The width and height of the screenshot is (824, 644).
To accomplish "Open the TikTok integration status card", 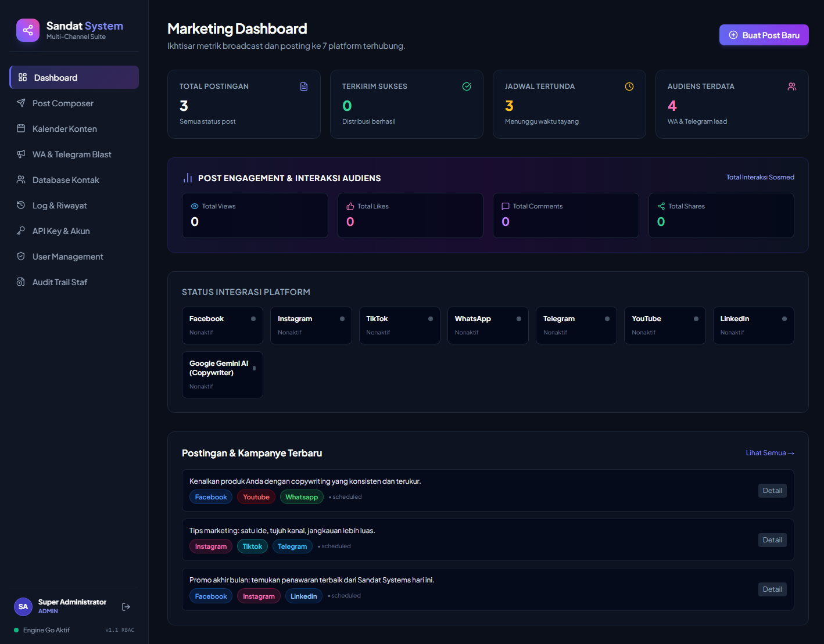I will point(400,325).
